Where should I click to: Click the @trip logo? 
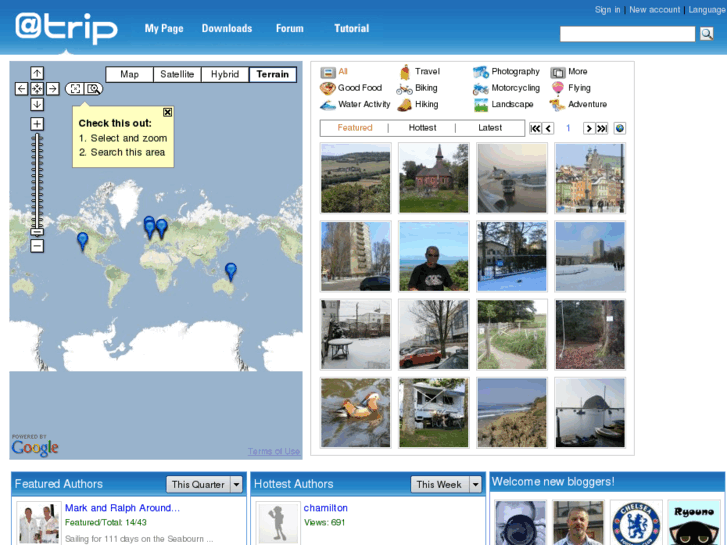pos(66,28)
